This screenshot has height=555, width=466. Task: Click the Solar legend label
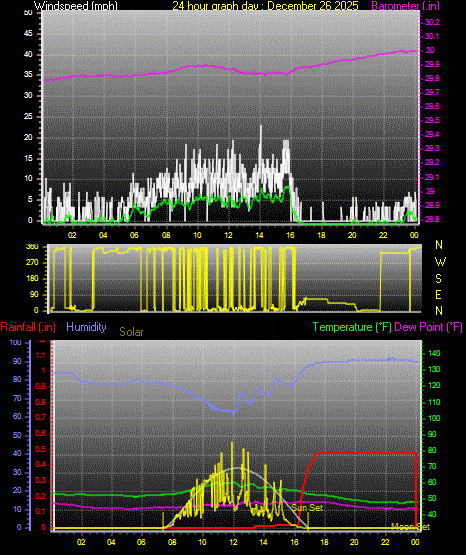(131, 332)
